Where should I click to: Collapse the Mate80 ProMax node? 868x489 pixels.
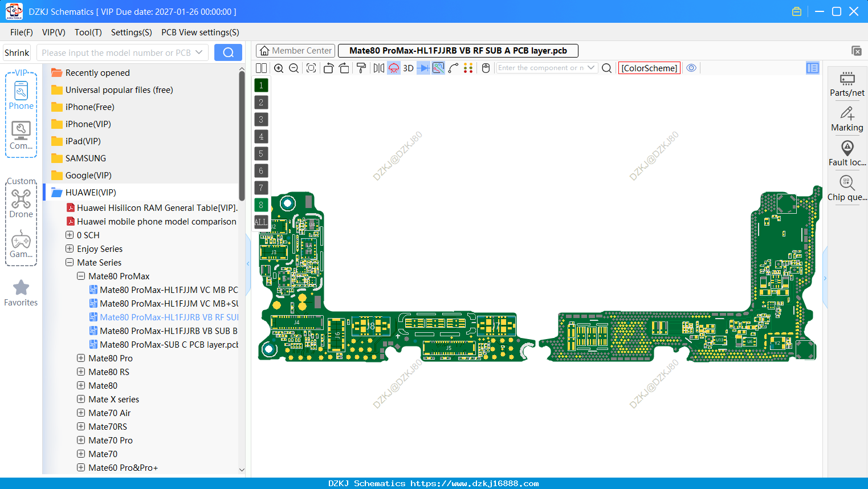(81, 276)
